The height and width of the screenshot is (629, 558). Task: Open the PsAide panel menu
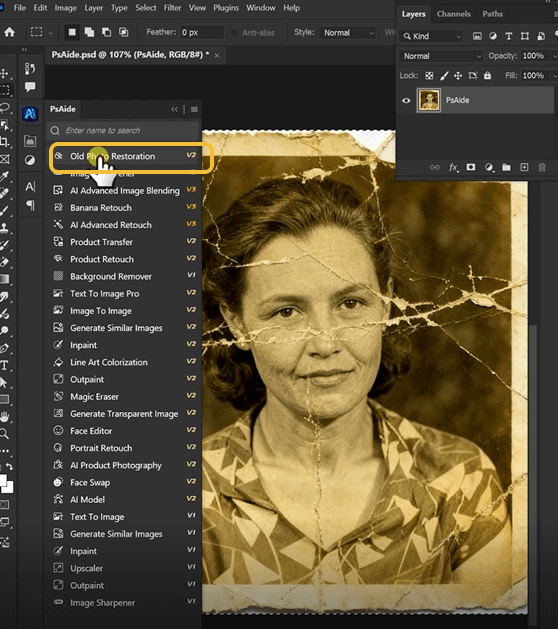(194, 109)
